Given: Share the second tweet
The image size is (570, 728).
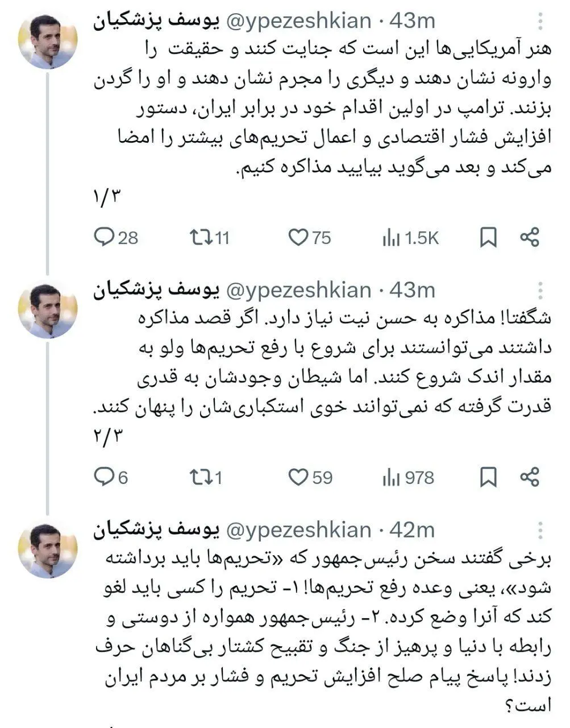Looking at the screenshot, I should (x=531, y=478).
